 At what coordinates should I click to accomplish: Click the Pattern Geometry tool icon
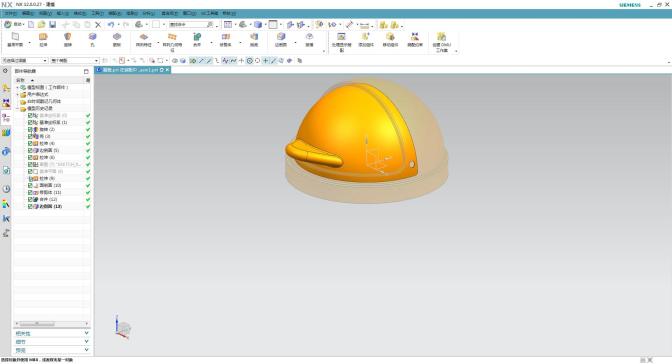tap(172, 37)
